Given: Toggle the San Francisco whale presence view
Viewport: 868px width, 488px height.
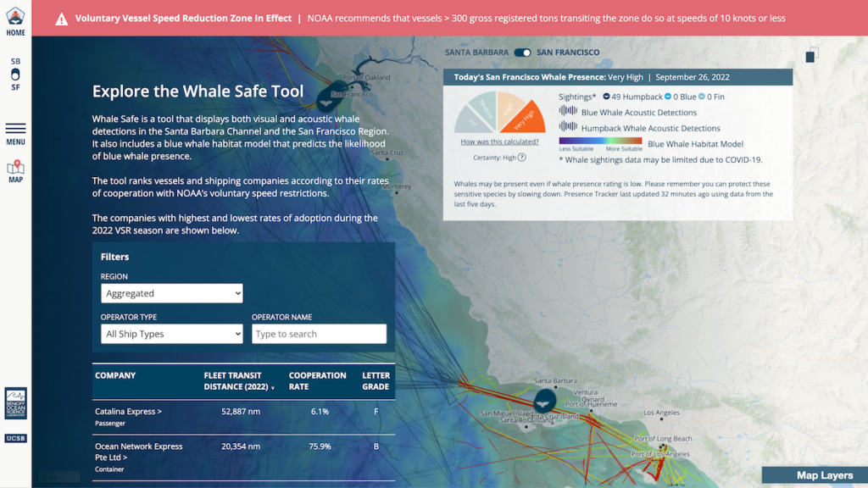Looking at the screenshot, I should (525, 52).
